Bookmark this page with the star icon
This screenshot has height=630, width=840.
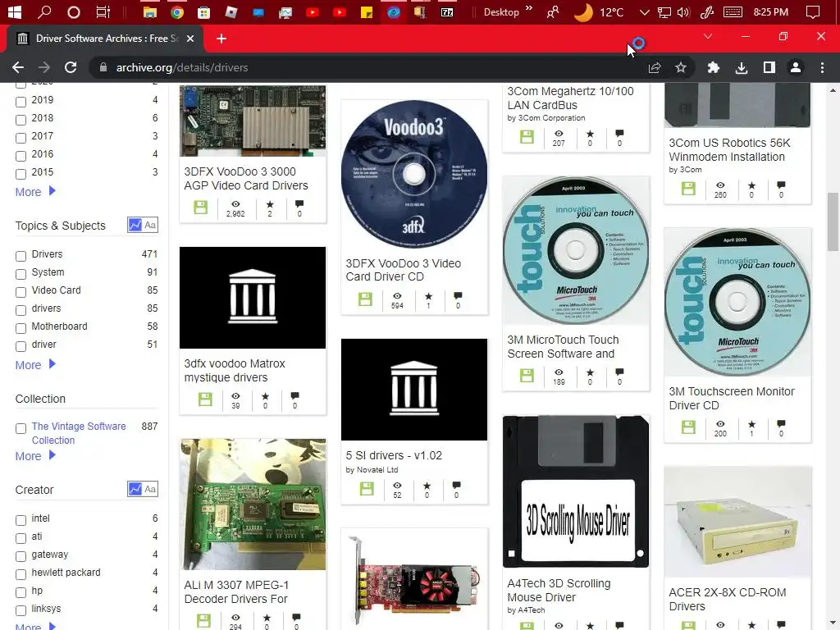(x=680, y=67)
